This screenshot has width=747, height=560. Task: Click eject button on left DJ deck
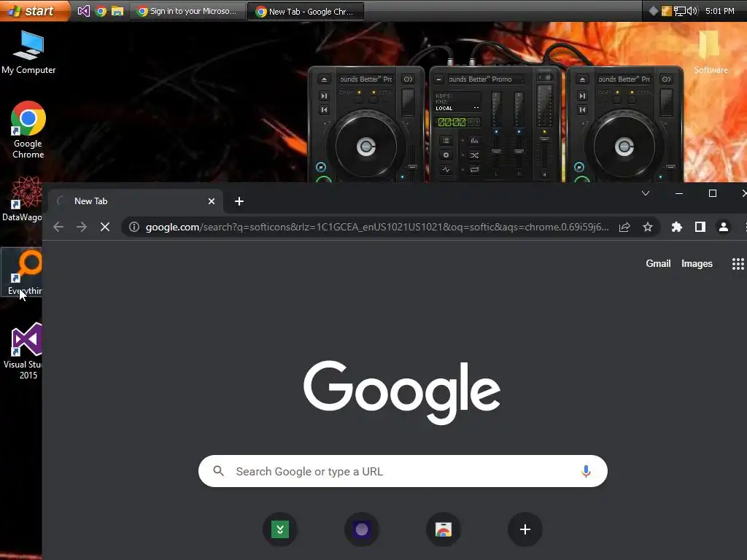[324, 79]
